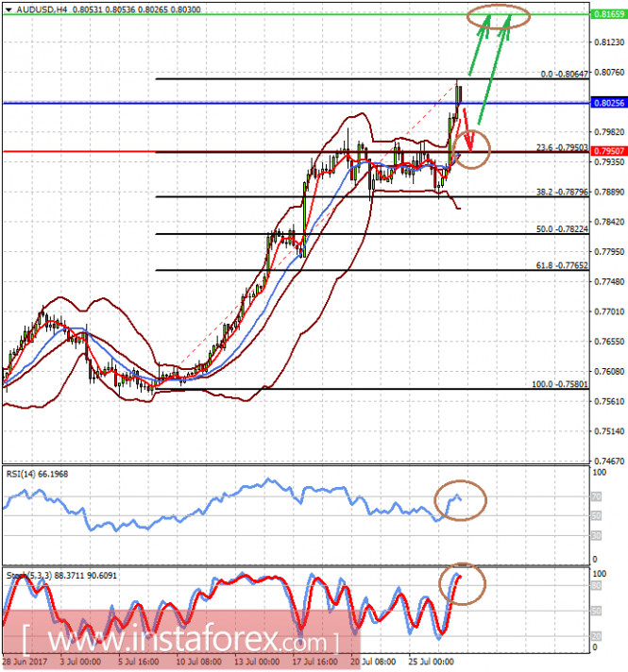Image resolution: width=628 pixels, height=672 pixels.
Task: Click the brown ellipse at the top price target
Action: [x=498, y=14]
